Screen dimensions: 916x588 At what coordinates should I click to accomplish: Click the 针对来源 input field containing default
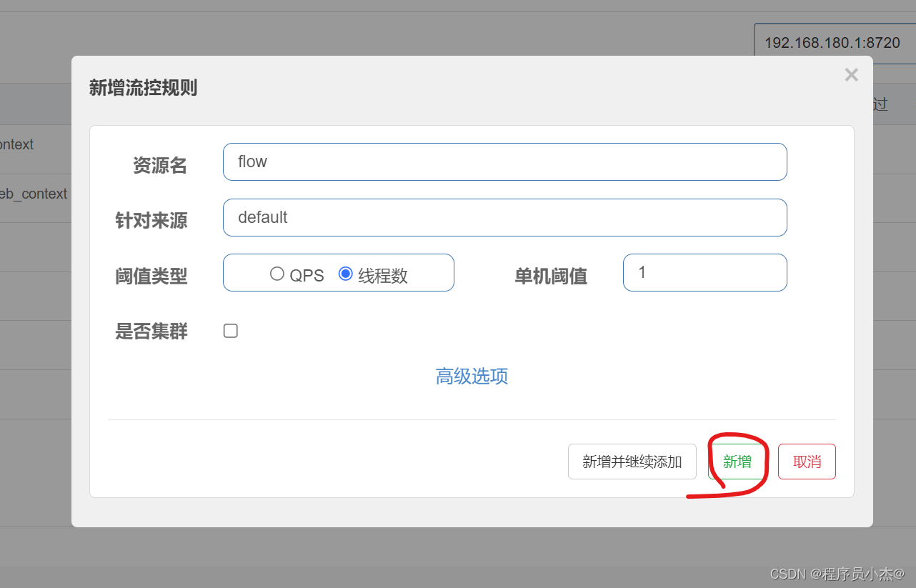pyautogui.click(x=505, y=217)
